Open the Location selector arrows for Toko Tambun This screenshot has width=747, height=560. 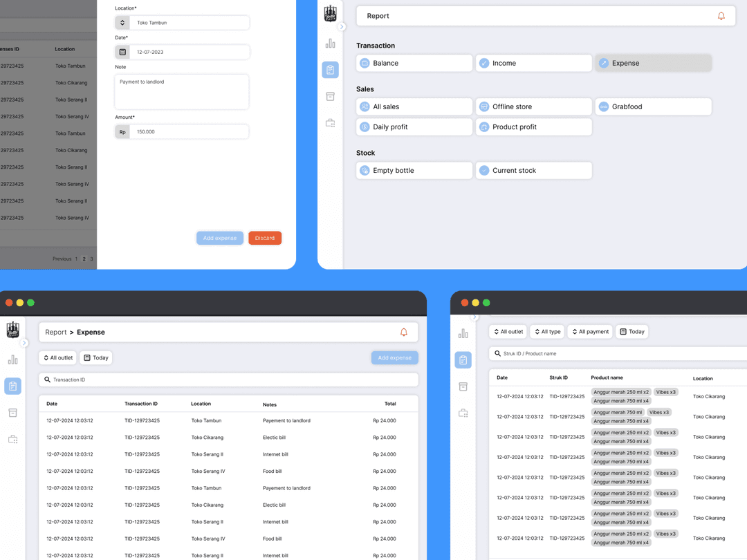point(122,22)
